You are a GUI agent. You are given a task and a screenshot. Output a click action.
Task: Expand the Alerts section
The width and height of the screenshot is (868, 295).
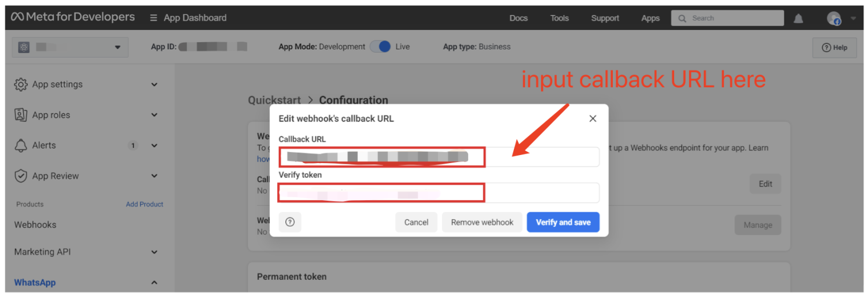point(155,146)
